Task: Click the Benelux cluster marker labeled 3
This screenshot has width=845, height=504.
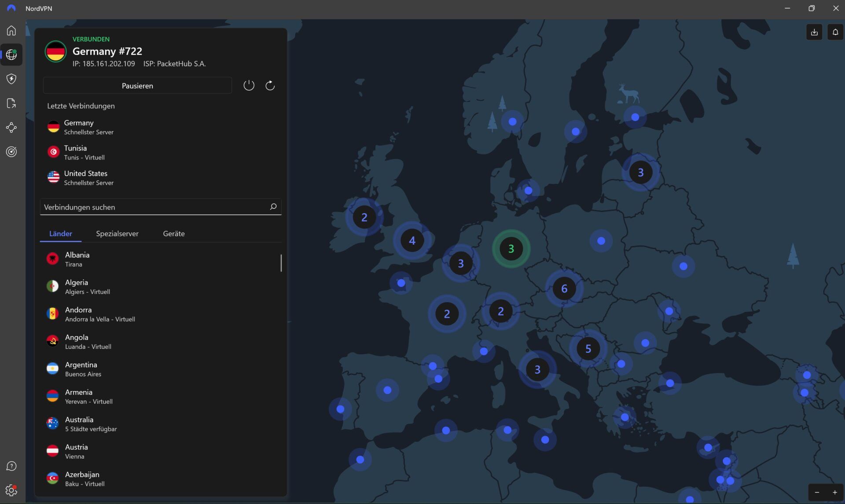Action: click(x=461, y=263)
